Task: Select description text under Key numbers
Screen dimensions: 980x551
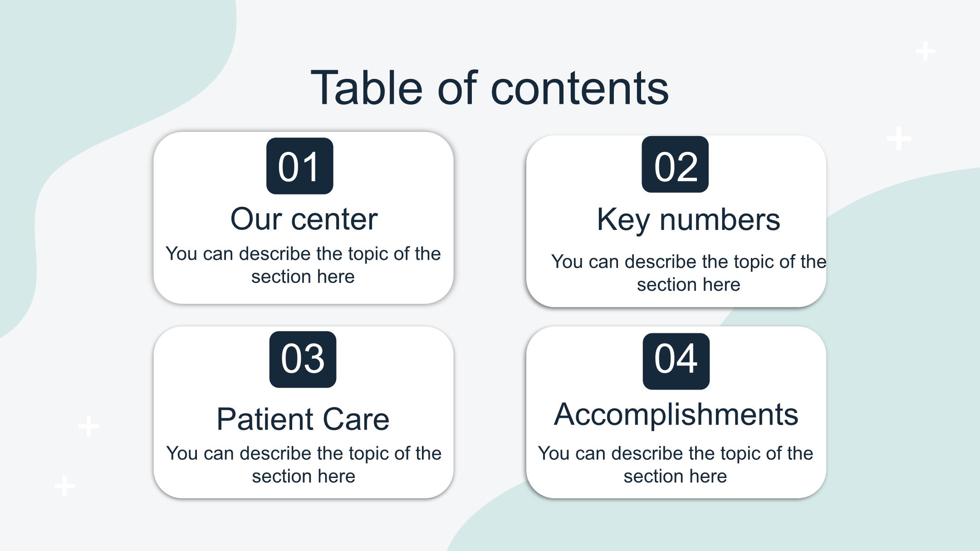Action: 688,273
